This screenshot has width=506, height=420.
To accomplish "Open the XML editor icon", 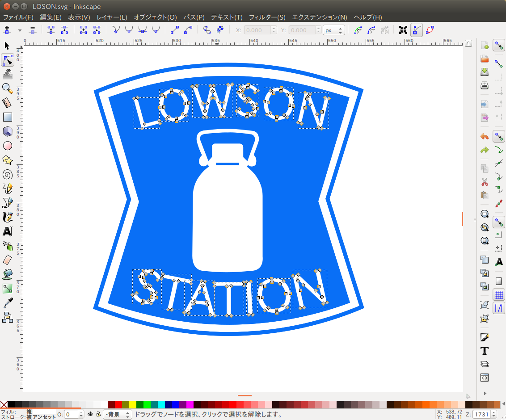I will (485, 378).
